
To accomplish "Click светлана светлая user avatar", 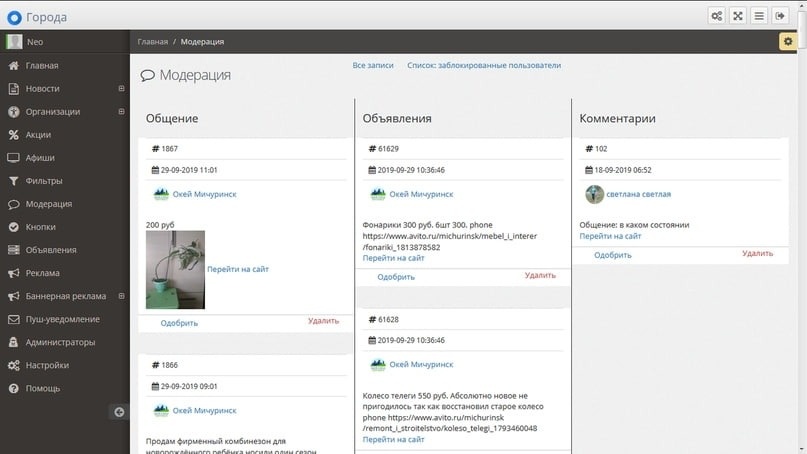I will tap(594, 194).
